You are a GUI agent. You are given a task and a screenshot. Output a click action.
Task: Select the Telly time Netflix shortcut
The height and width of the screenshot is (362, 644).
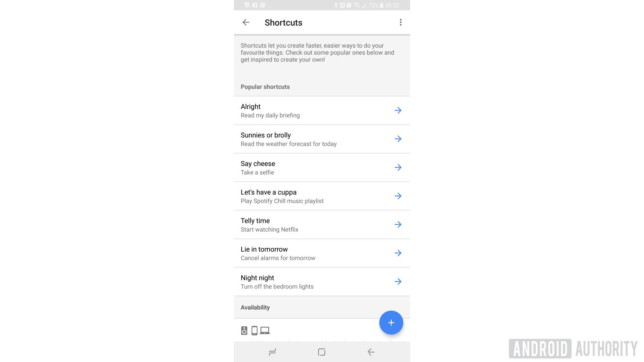(x=322, y=225)
